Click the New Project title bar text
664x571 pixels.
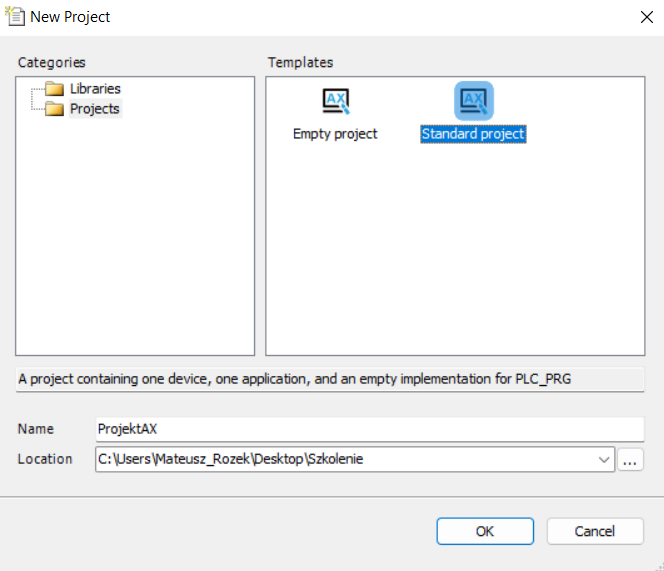(x=70, y=17)
